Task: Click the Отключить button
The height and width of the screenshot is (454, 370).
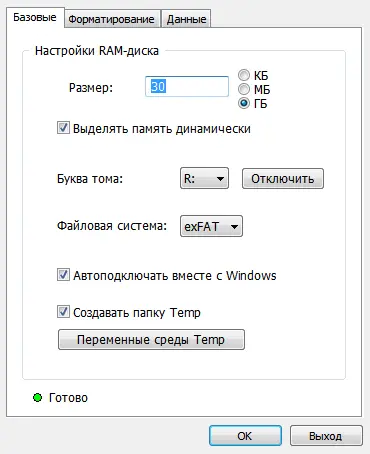Action: tap(283, 179)
